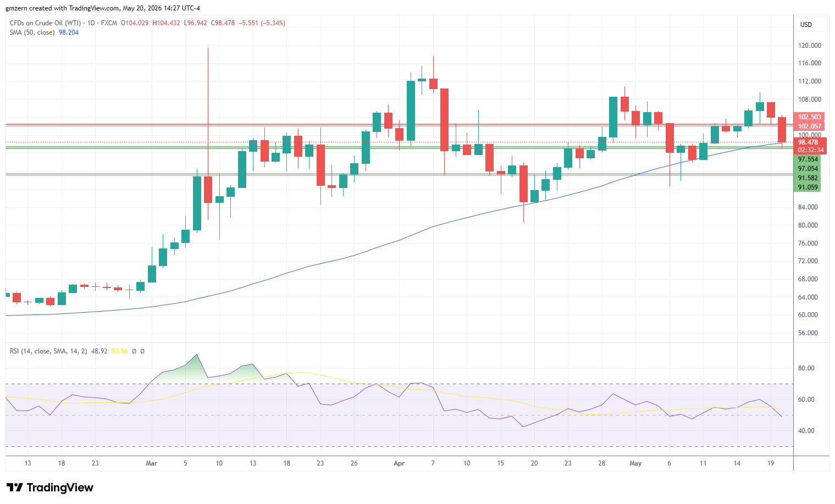Click the change value −5.551 (−5.34%)
Screen dimensions: 835x504
[262, 23]
